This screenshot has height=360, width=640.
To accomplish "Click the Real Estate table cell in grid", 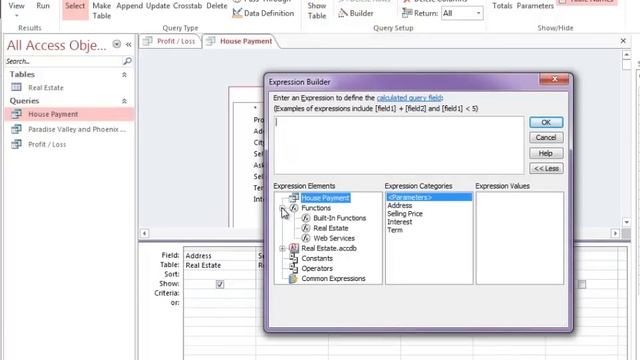I will 220,265.
